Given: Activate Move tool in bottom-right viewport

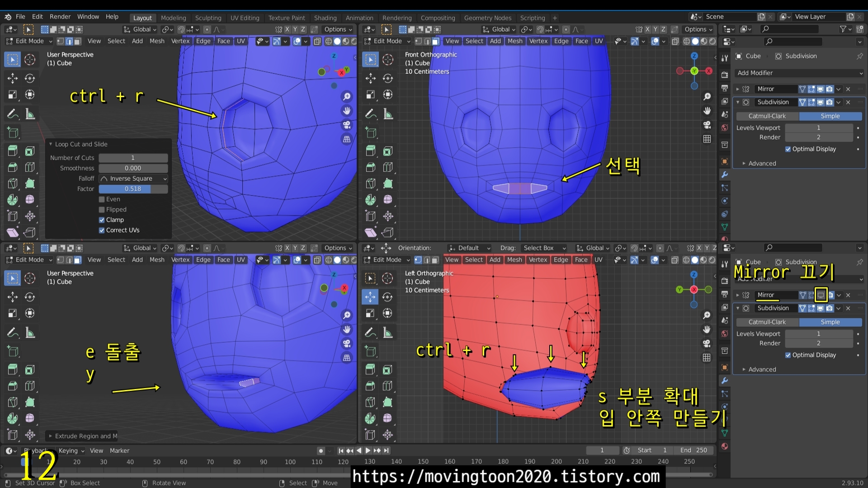Looking at the screenshot, I should pos(370,297).
